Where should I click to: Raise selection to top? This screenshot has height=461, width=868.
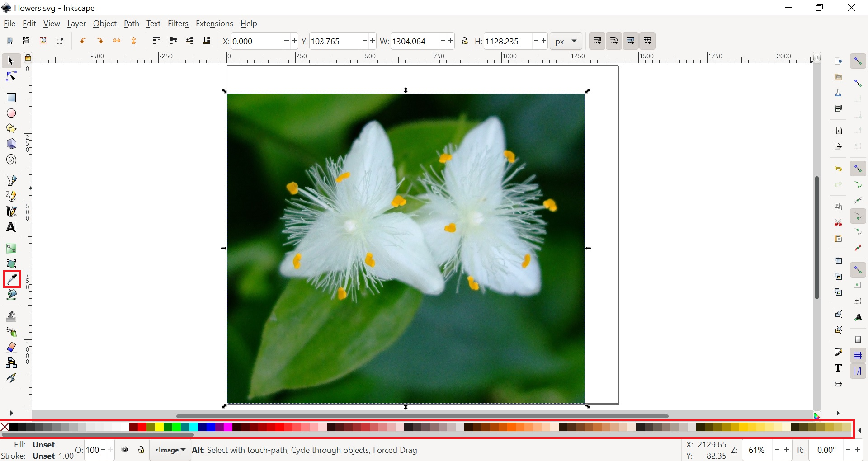point(157,41)
